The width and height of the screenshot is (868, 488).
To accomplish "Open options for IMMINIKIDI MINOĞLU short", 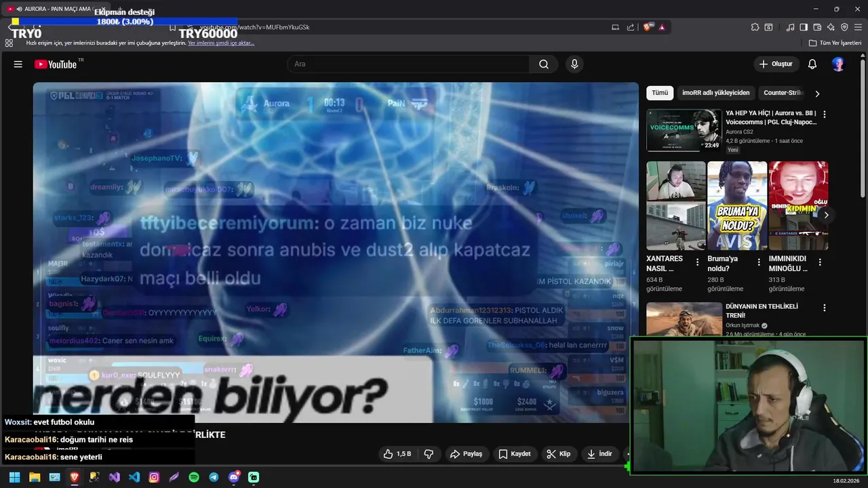I will pyautogui.click(x=820, y=262).
